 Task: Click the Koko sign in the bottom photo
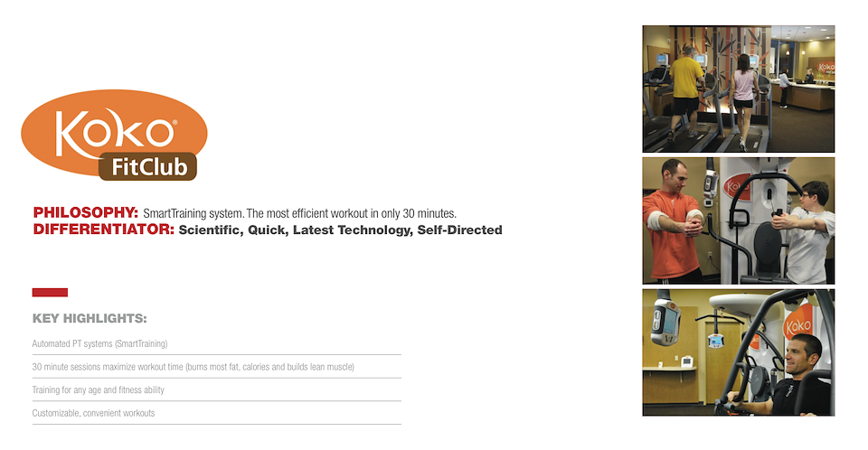[x=797, y=325]
